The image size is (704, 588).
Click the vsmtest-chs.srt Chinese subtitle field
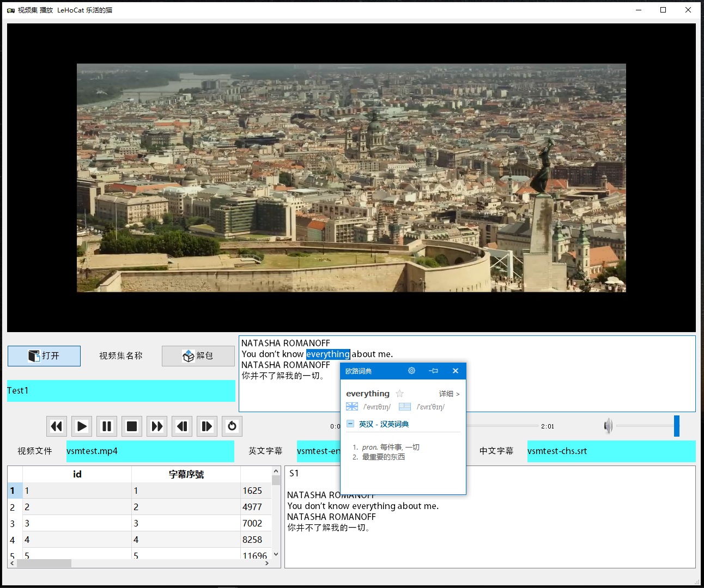pyautogui.click(x=611, y=451)
